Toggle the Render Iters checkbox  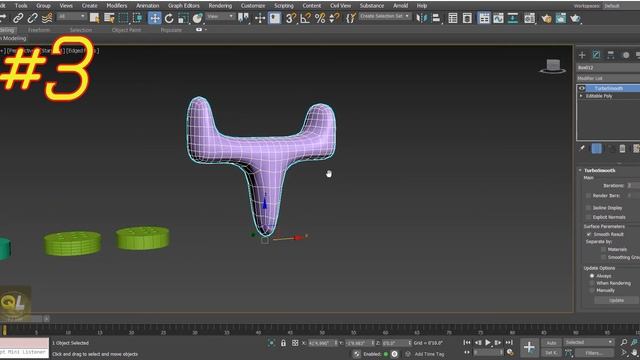tap(588, 196)
